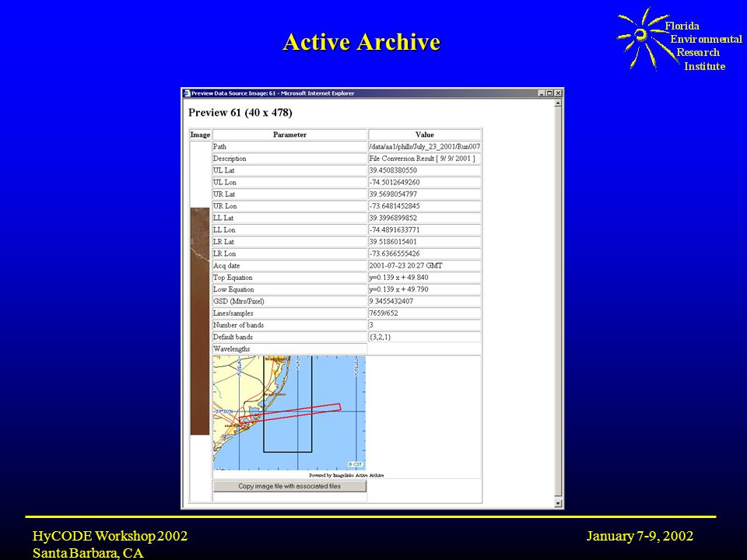The width and height of the screenshot is (747, 560).
Task: Select Number of bands value 3
Action: 371,325
